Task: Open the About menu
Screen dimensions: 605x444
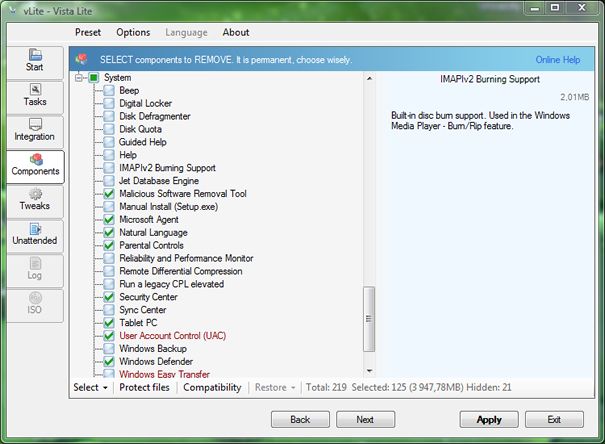Action: (236, 32)
